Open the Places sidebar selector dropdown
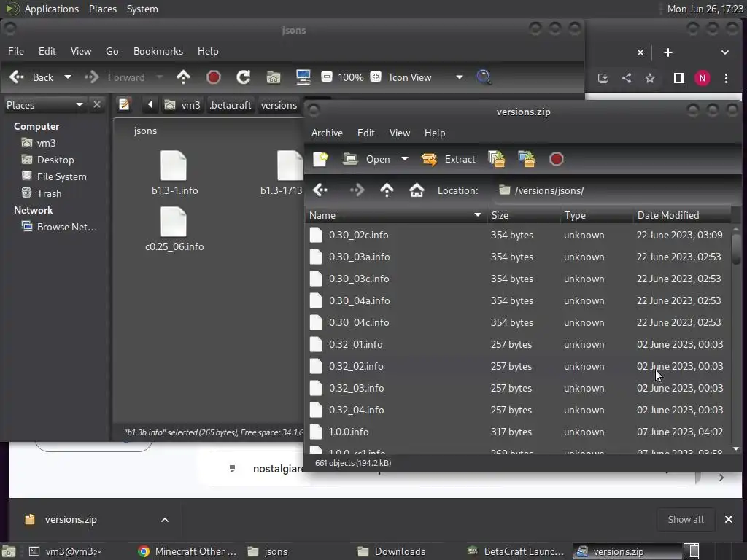 (44, 105)
